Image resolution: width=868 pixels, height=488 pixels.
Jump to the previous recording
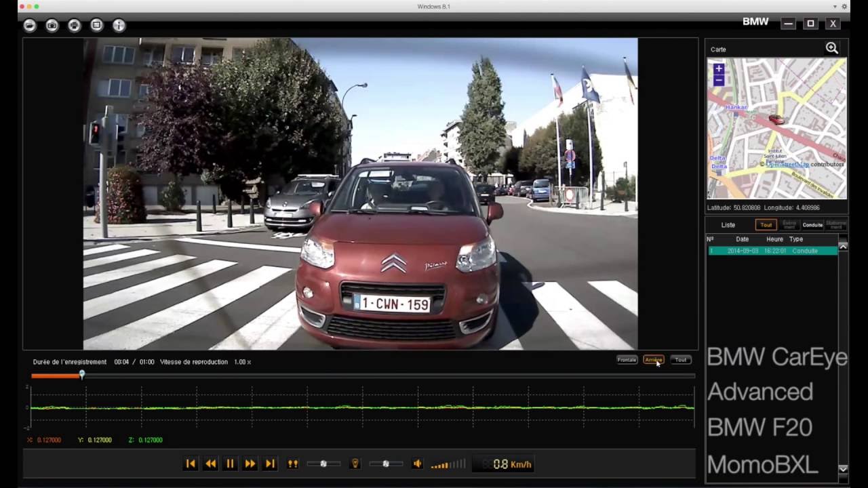point(191,464)
